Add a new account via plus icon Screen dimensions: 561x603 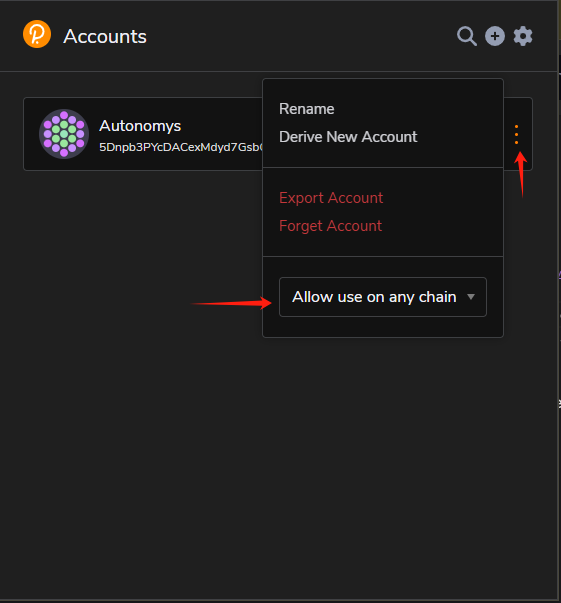pos(495,36)
